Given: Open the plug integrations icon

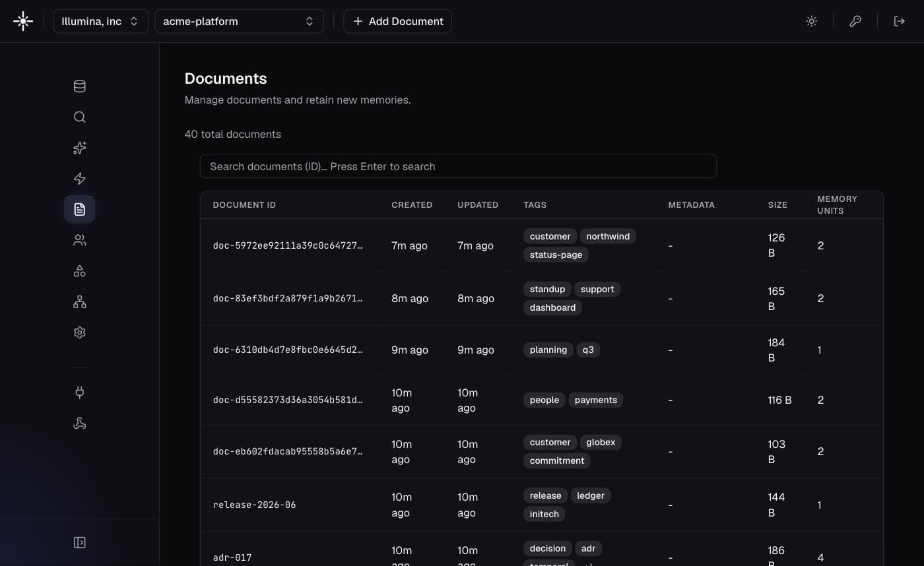Looking at the screenshot, I should (x=80, y=393).
